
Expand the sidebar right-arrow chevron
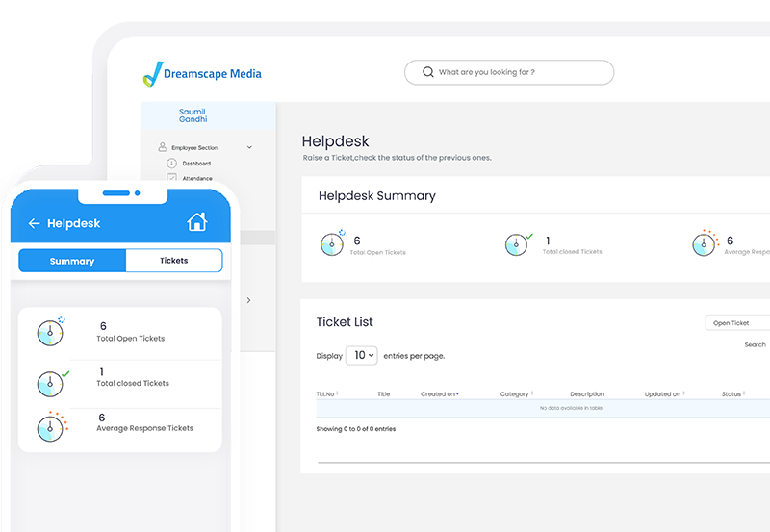(x=248, y=300)
